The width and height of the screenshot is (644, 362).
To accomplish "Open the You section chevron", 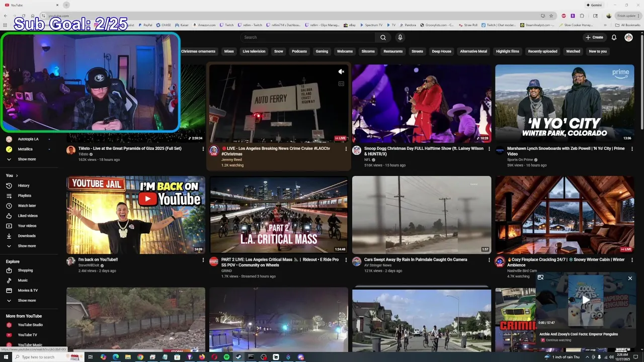I will click(17, 175).
